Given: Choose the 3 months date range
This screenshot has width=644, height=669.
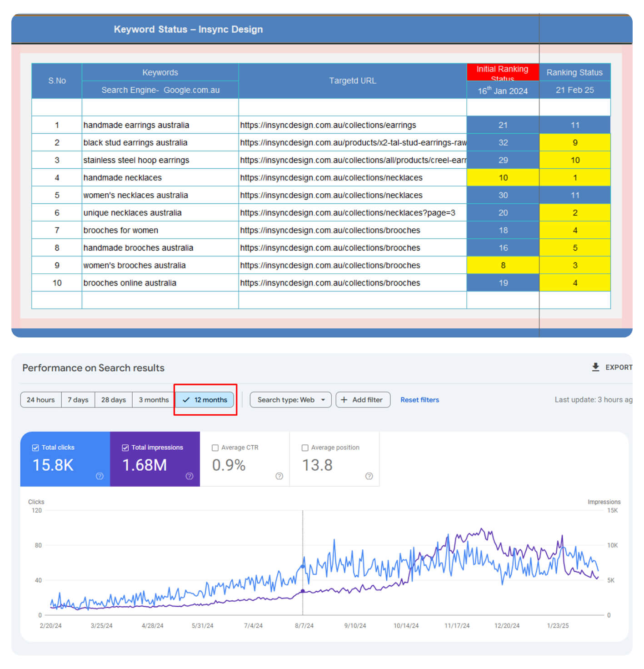Looking at the screenshot, I should [x=154, y=400].
